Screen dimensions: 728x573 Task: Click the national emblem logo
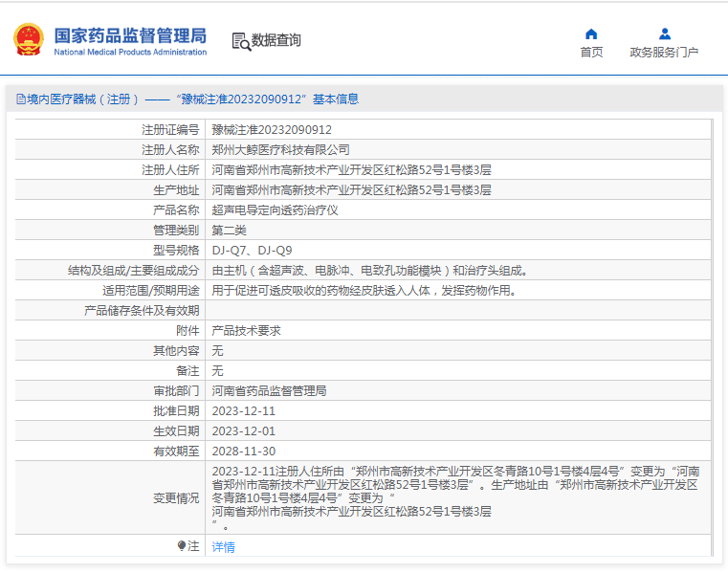28,40
